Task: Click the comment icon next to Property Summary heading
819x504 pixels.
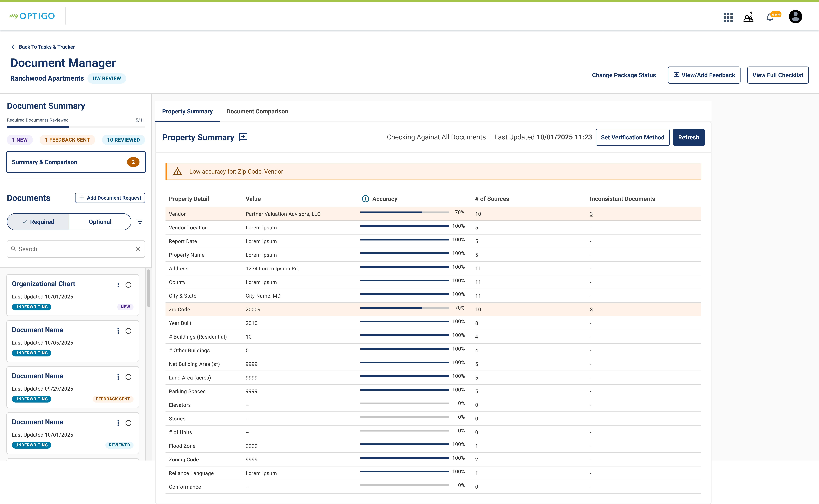Action: (x=243, y=137)
